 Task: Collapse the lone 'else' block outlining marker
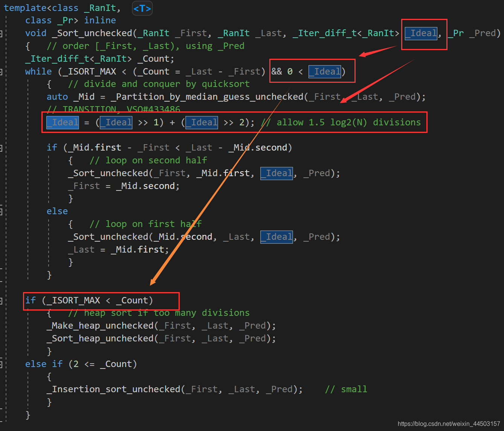click(1, 212)
